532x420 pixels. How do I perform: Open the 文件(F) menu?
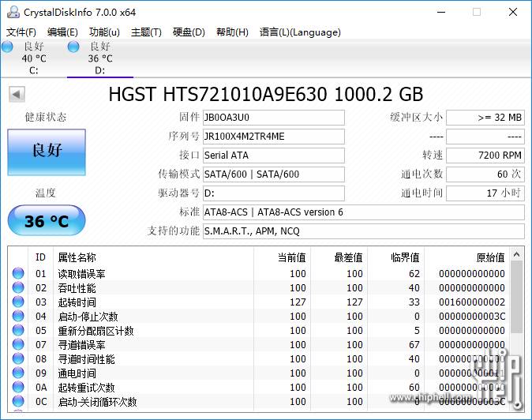(21, 32)
